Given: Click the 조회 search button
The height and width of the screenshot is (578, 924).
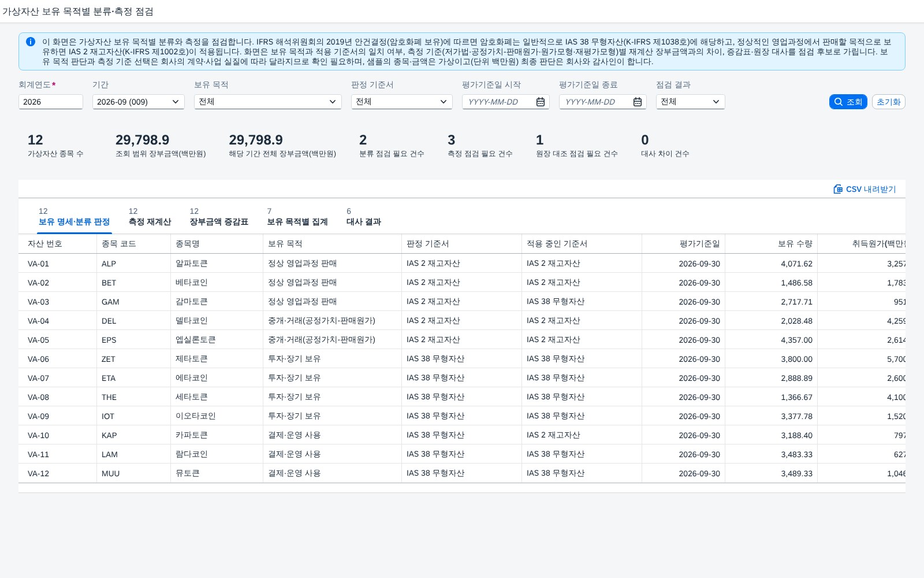Looking at the screenshot, I should [x=848, y=102].
